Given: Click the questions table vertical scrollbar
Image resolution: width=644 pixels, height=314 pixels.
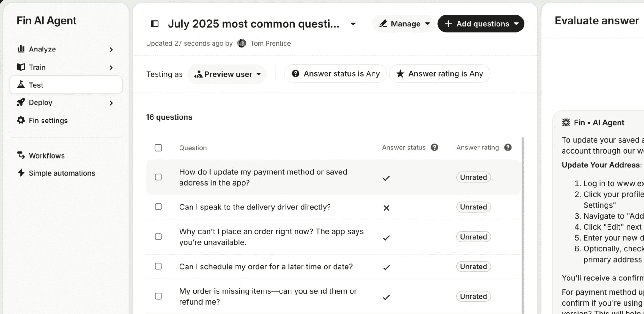Looking at the screenshot, I should click(523, 225).
